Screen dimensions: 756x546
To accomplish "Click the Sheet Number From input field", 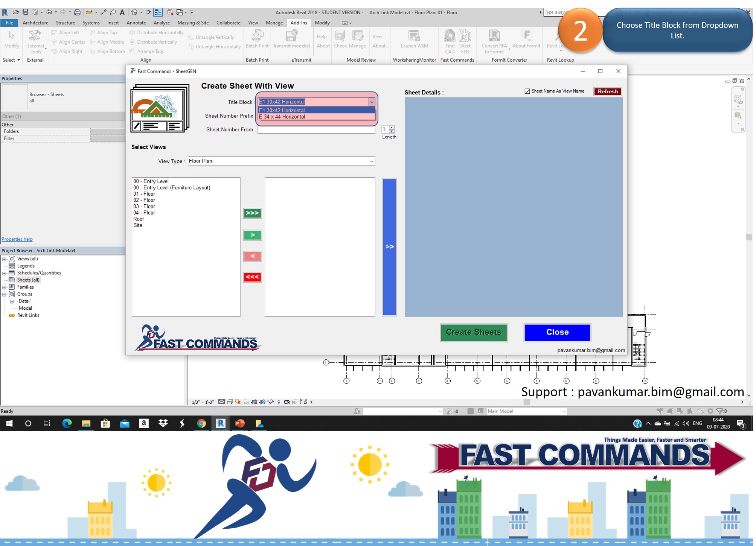I will pos(316,130).
